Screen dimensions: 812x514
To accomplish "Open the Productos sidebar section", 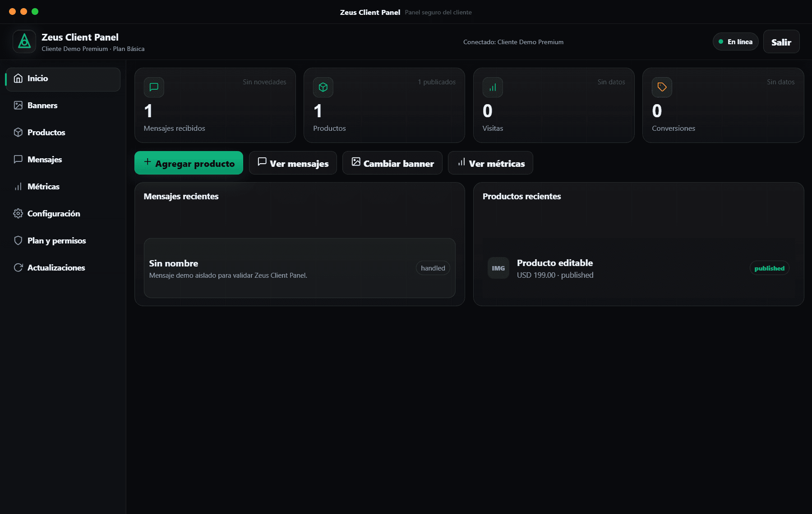I will 63,133.
